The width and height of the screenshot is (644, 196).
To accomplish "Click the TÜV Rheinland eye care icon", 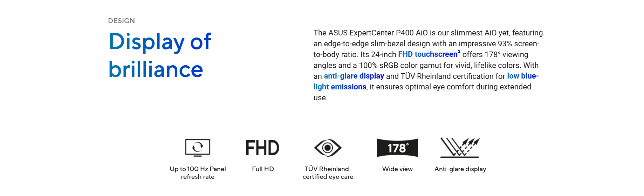I will click(328, 148).
